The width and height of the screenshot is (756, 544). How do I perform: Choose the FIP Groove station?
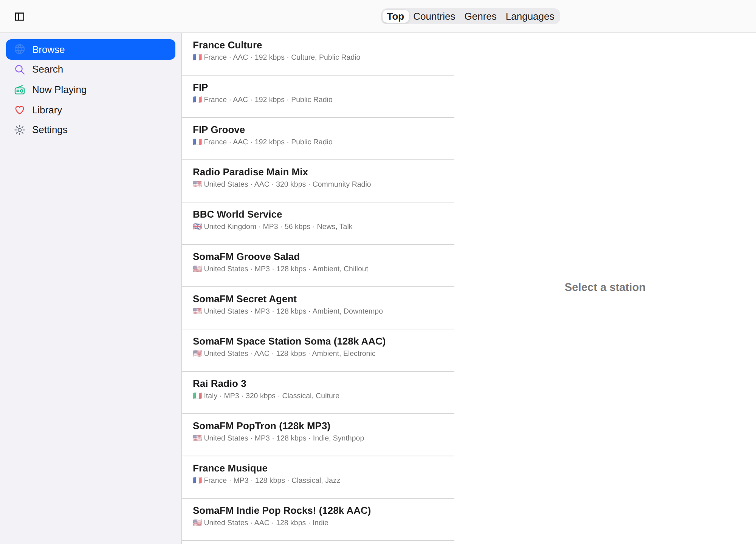pyautogui.click(x=318, y=139)
